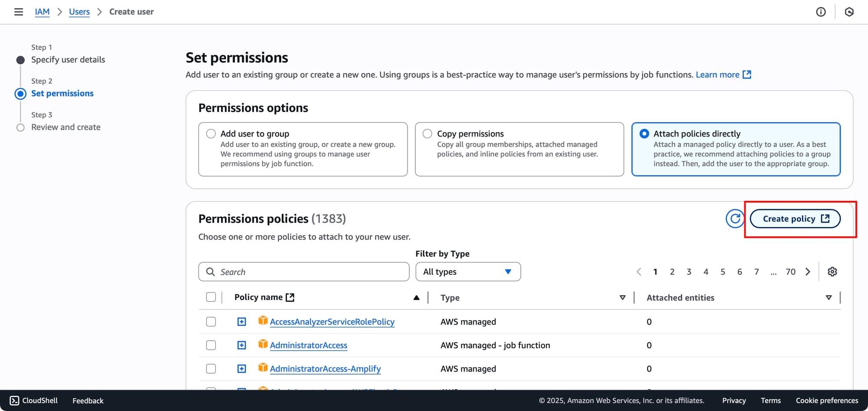Click the Attached entities column header
The height and width of the screenshot is (411, 868).
681,298
